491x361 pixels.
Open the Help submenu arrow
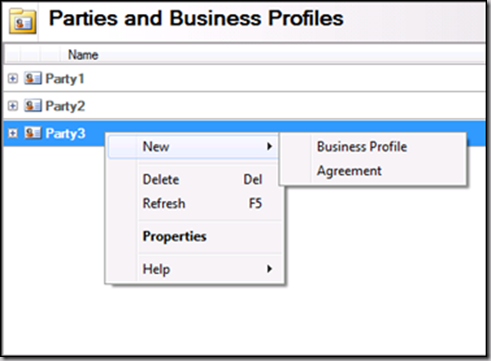point(269,269)
